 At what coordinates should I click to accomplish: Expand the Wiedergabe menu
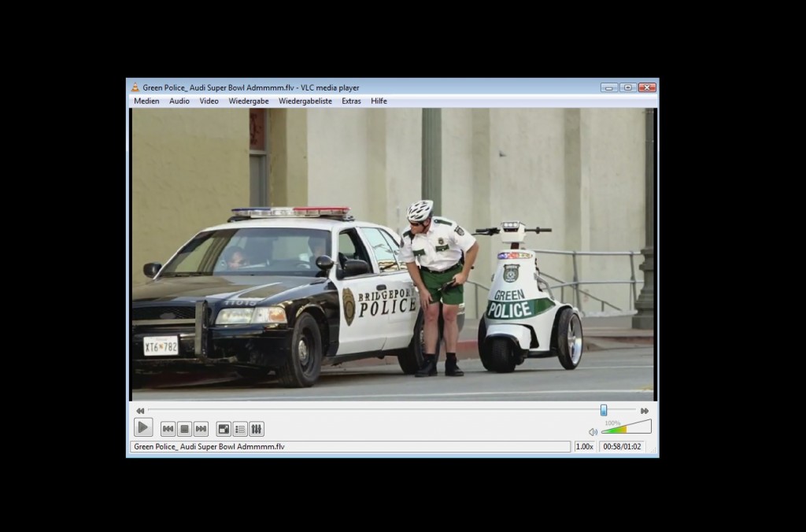(x=249, y=101)
